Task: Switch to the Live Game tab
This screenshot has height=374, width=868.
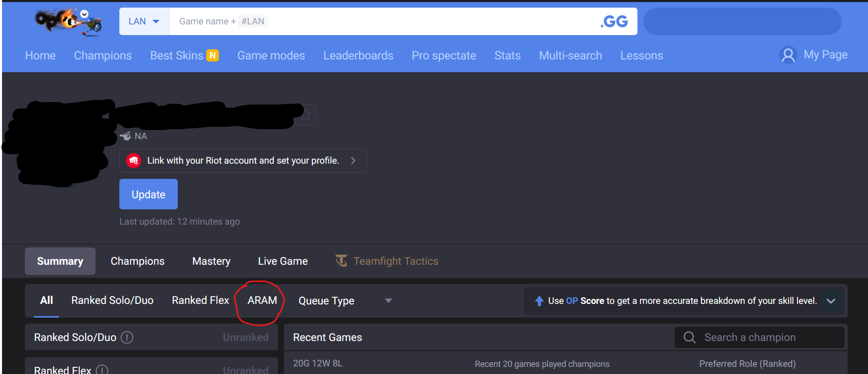Action: 283,261
